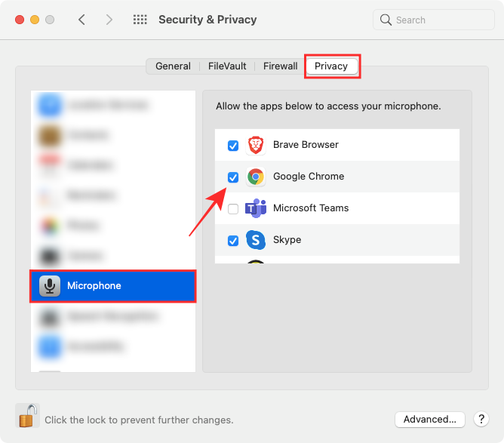Show all preferences grid icon

140,20
